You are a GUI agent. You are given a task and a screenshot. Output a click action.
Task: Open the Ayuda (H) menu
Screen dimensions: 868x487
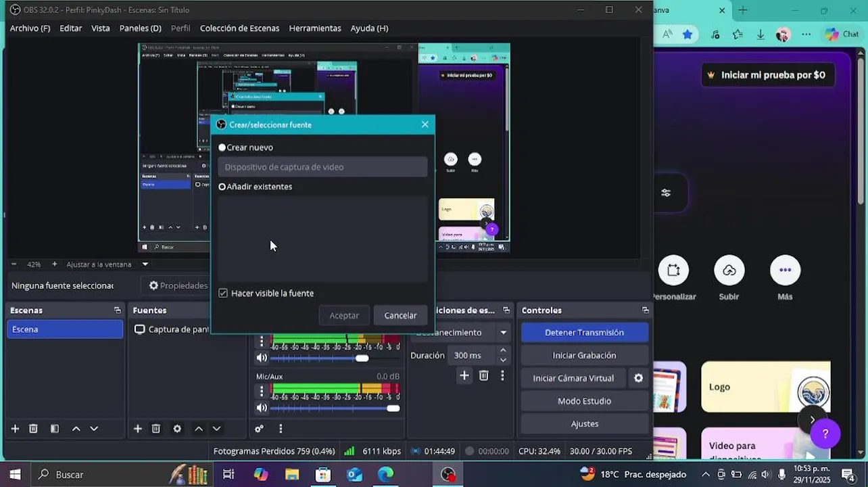[369, 28]
